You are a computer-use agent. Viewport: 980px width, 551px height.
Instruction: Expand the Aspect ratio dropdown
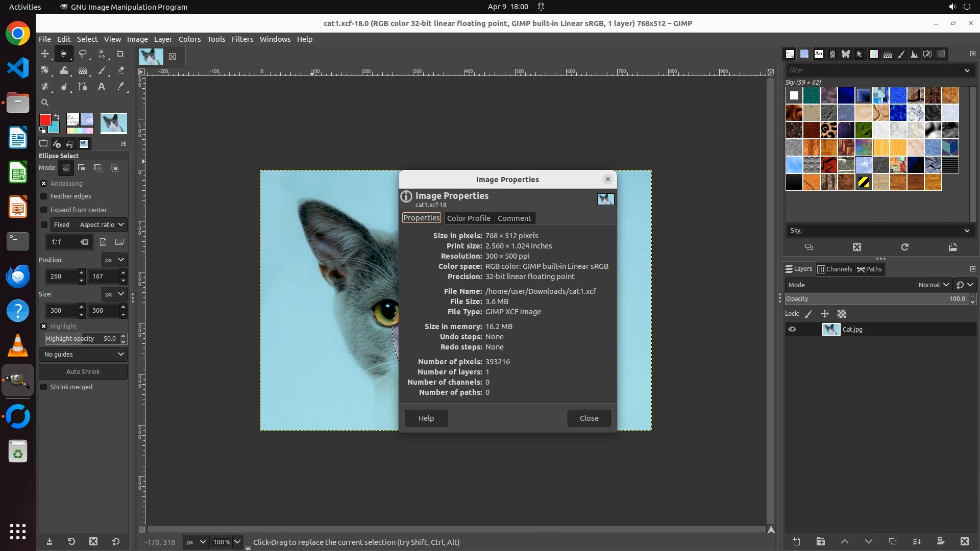click(102, 224)
